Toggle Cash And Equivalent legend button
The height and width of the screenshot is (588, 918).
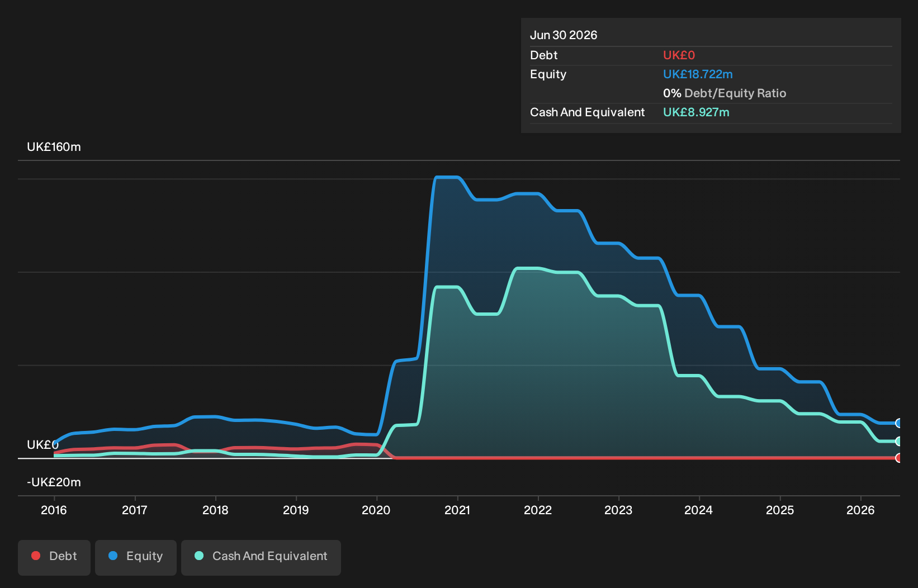[x=261, y=557]
